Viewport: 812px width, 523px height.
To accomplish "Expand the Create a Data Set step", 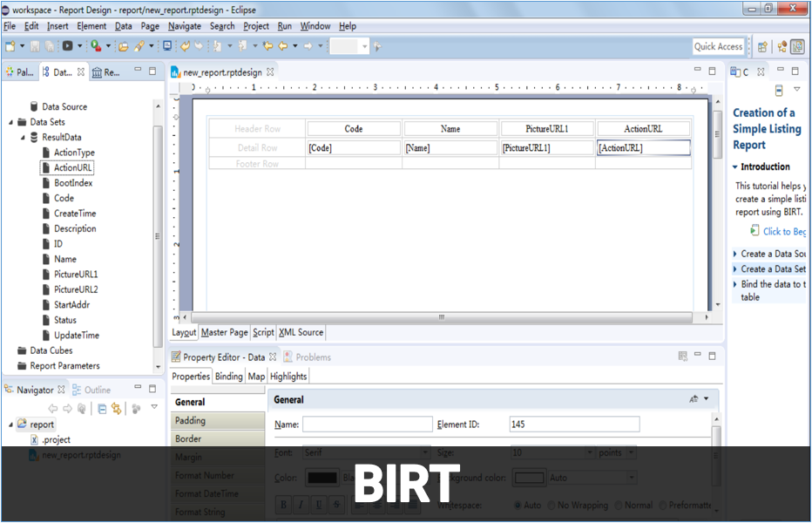I will pos(734,269).
